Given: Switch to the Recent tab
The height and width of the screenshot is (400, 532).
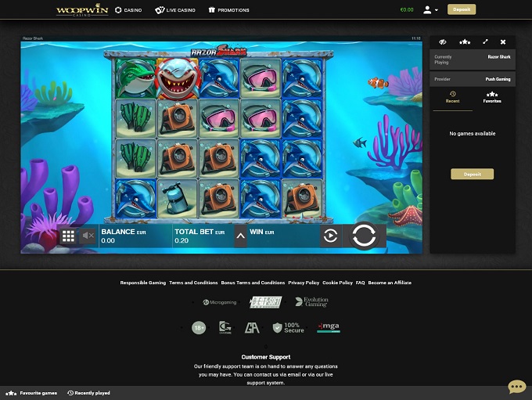Looking at the screenshot, I should point(452,97).
